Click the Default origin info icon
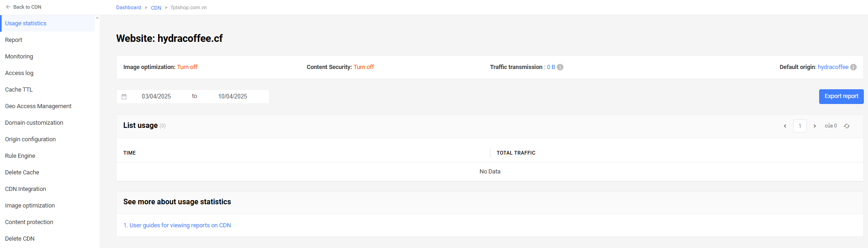 coord(853,67)
